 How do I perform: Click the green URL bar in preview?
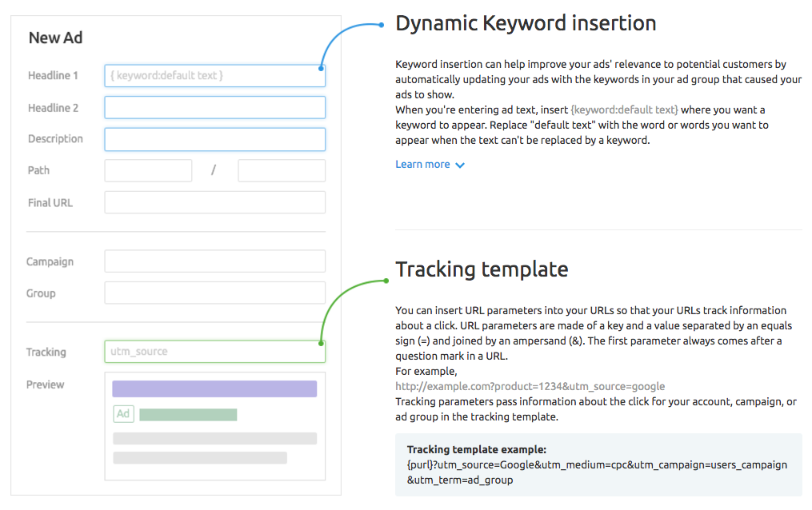[x=188, y=415]
